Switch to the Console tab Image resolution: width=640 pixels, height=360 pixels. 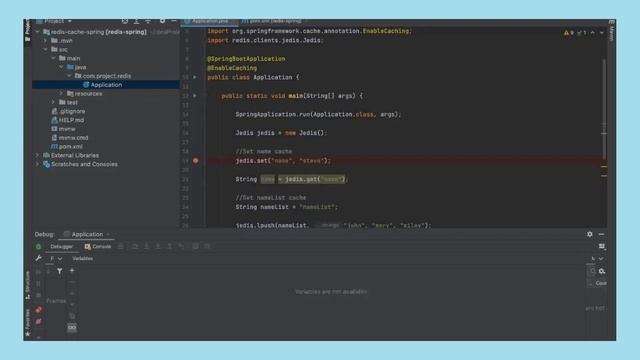98,247
